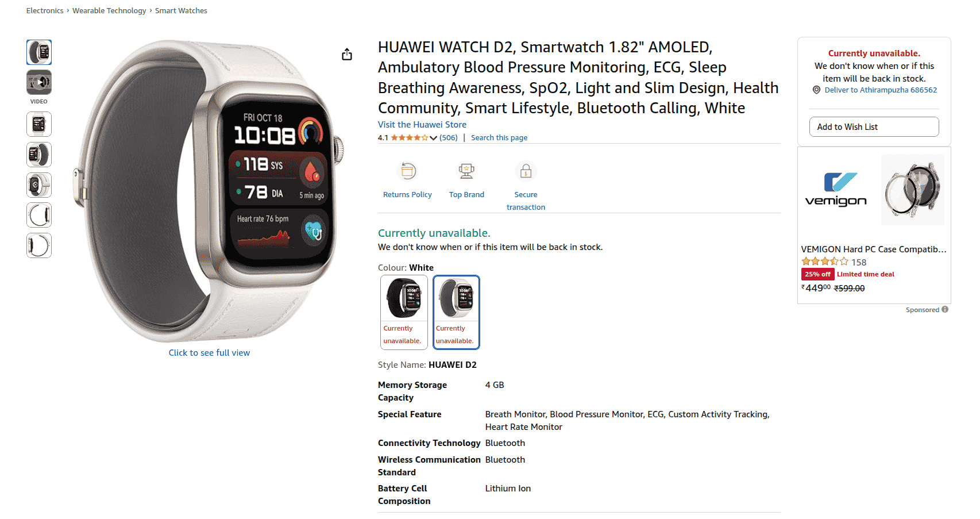The image size is (980, 519).
Task: Visit the Huawei Store link
Action: [x=422, y=125]
